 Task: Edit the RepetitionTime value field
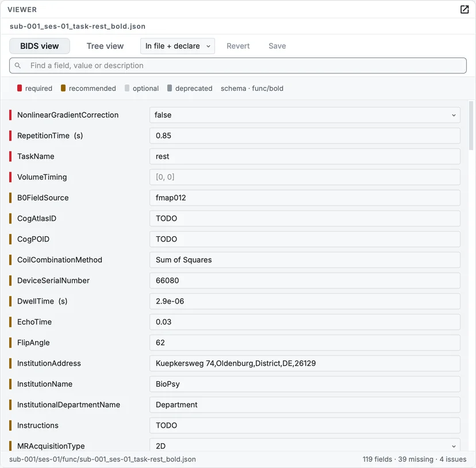click(305, 136)
